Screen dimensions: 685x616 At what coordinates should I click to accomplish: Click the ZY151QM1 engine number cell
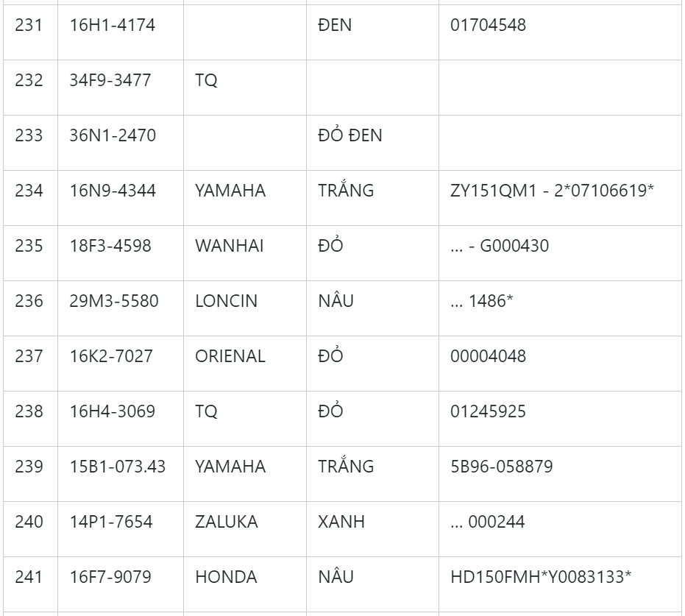552,191
